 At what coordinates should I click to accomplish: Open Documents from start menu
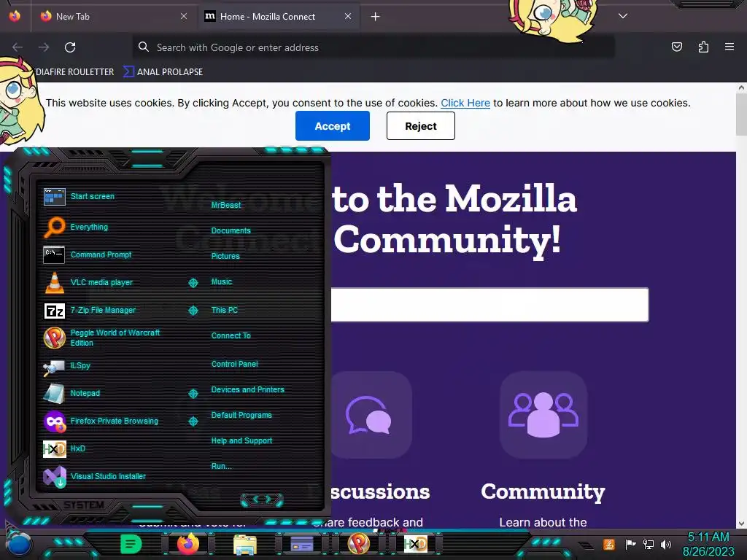(231, 230)
